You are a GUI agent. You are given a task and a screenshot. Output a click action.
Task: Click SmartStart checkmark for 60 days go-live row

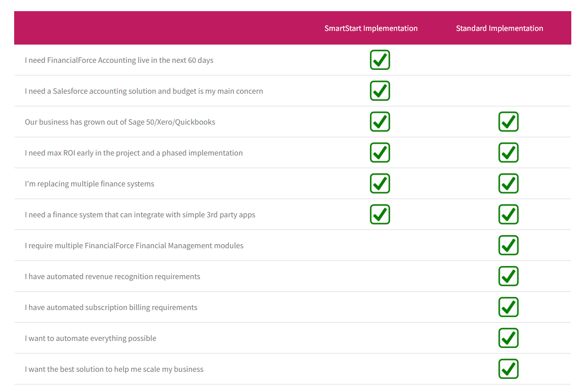click(x=380, y=60)
